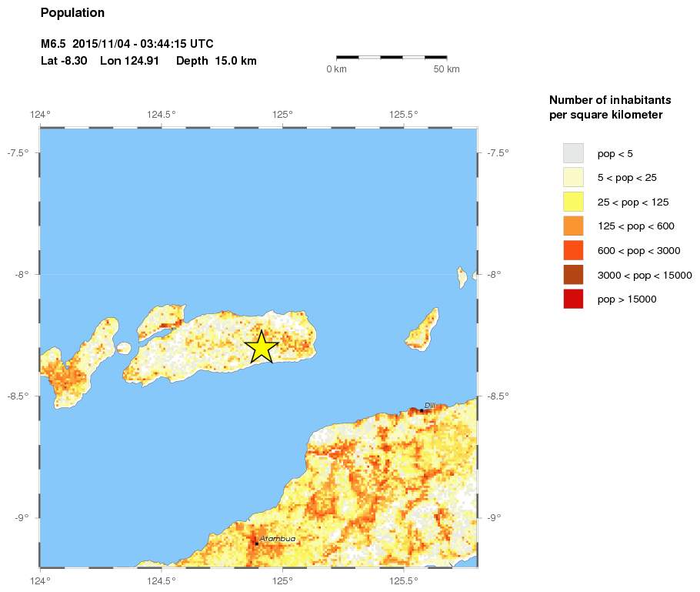The height and width of the screenshot is (592, 700).
Task: Click the 'Population' title text
Action: pyautogui.click(x=72, y=12)
